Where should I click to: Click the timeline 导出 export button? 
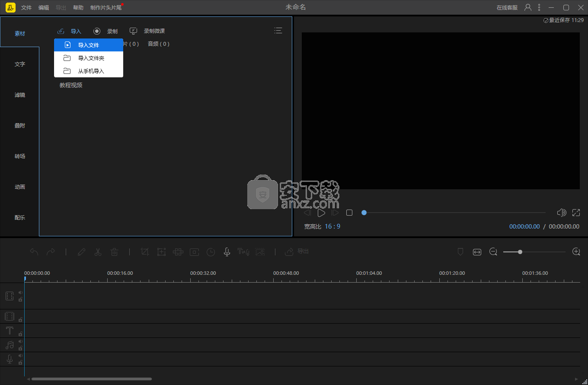coord(297,251)
